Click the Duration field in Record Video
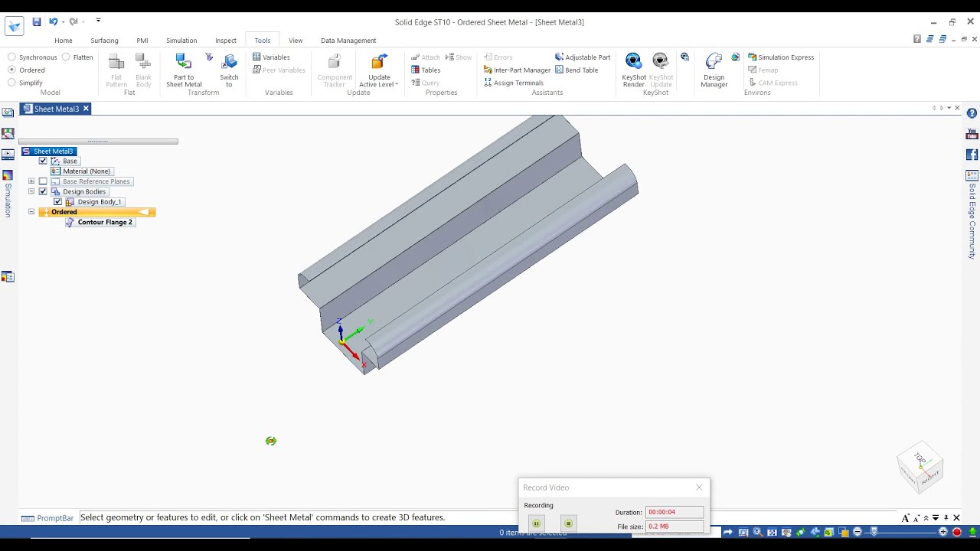This screenshot has width=980, height=551. pyautogui.click(x=674, y=512)
